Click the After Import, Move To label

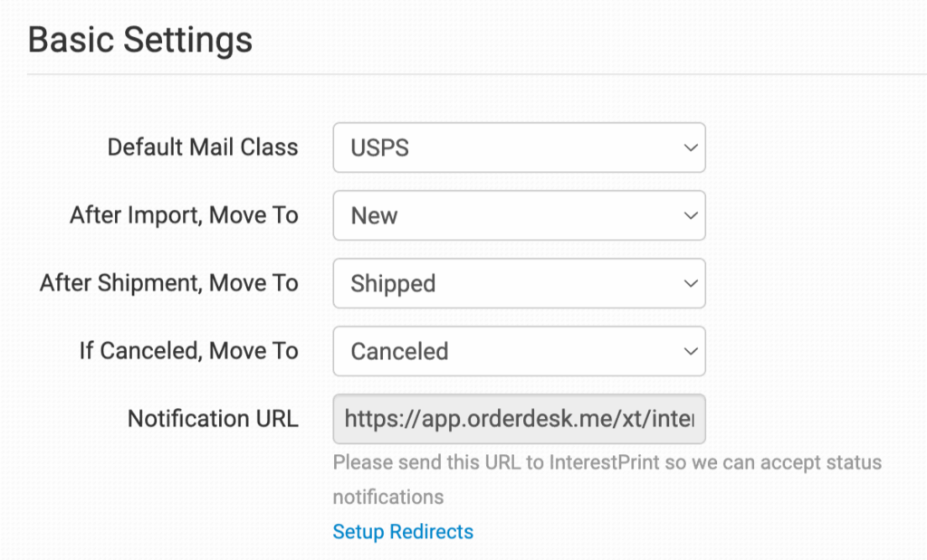(184, 215)
